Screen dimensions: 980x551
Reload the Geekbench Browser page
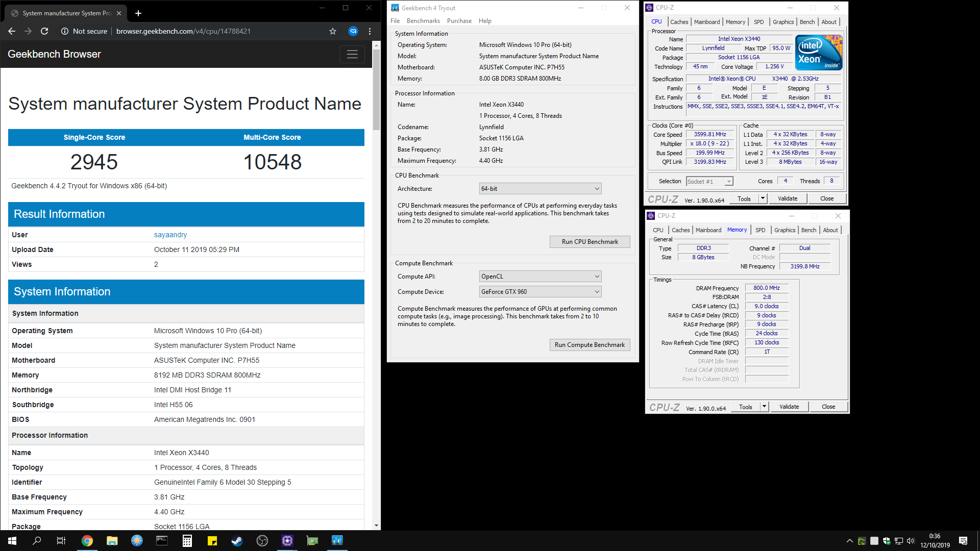click(x=44, y=31)
